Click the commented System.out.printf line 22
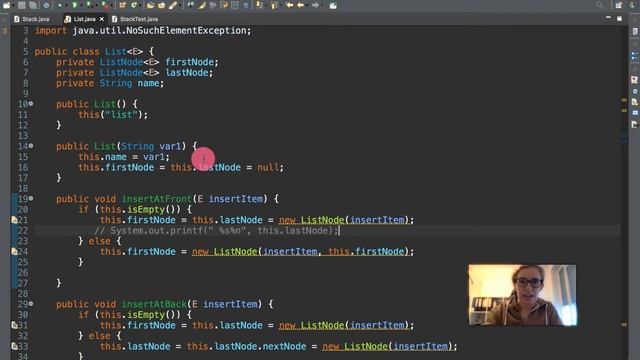Viewport: 640px width, 360px height. tap(216, 231)
